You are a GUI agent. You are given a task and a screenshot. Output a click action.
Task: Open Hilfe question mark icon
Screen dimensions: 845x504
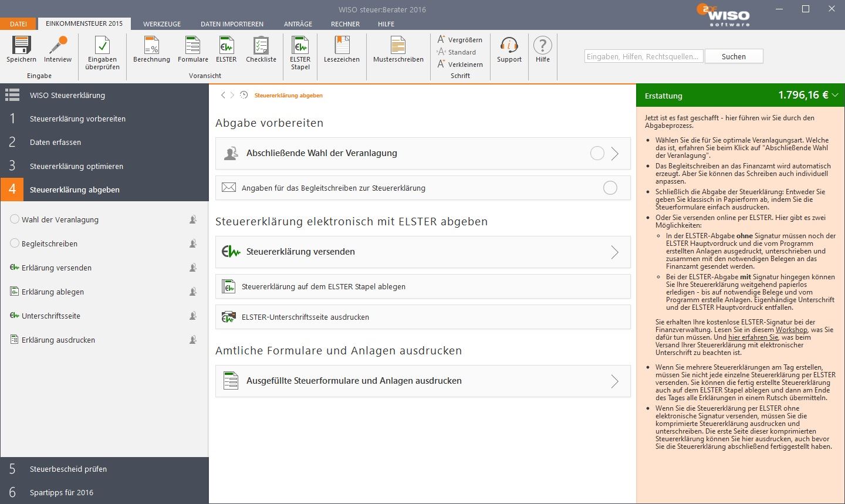tap(543, 45)
